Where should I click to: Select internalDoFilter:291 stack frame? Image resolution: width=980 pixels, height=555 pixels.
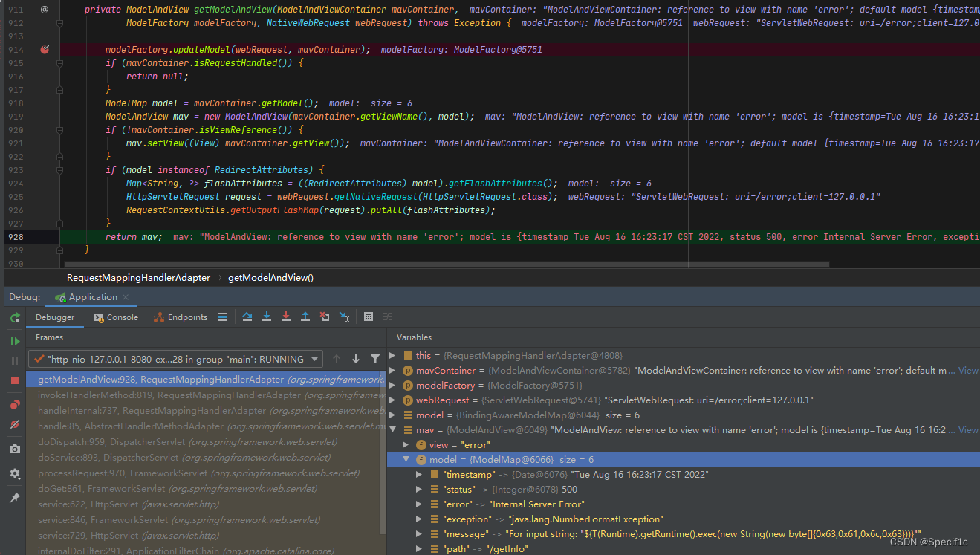coord(206,551)
